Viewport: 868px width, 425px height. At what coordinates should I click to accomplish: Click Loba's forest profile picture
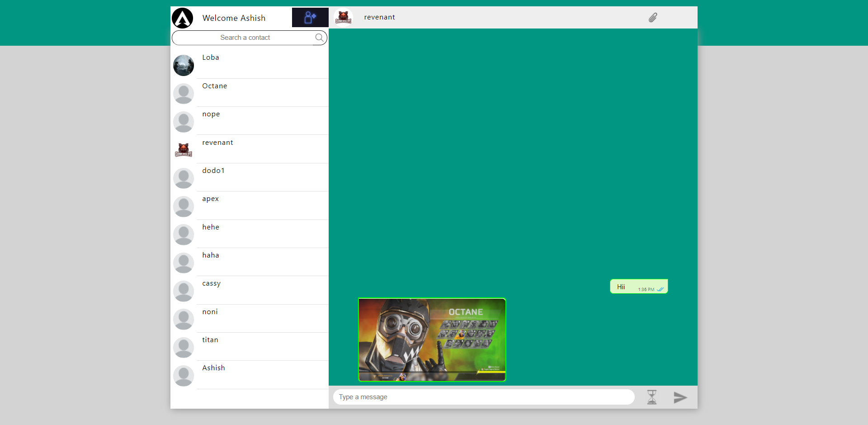(x=183, y=65)
